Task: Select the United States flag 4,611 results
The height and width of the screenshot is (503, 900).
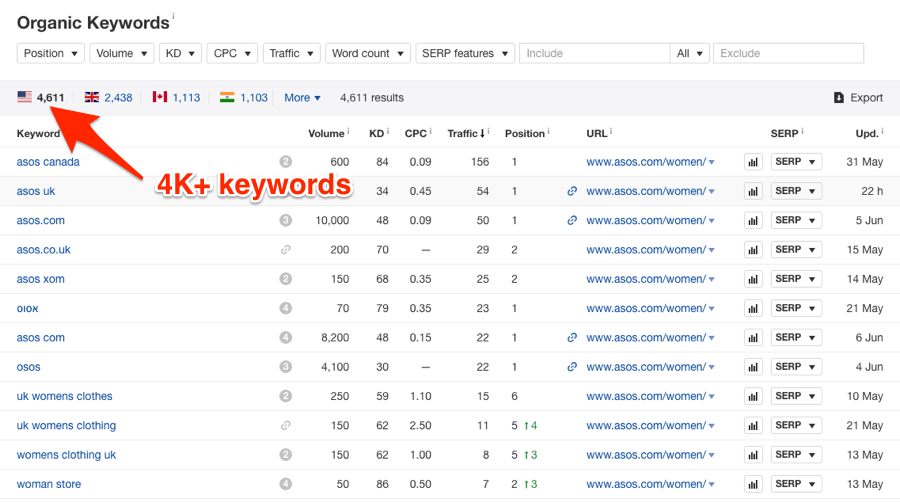Action: click(41, 98)
